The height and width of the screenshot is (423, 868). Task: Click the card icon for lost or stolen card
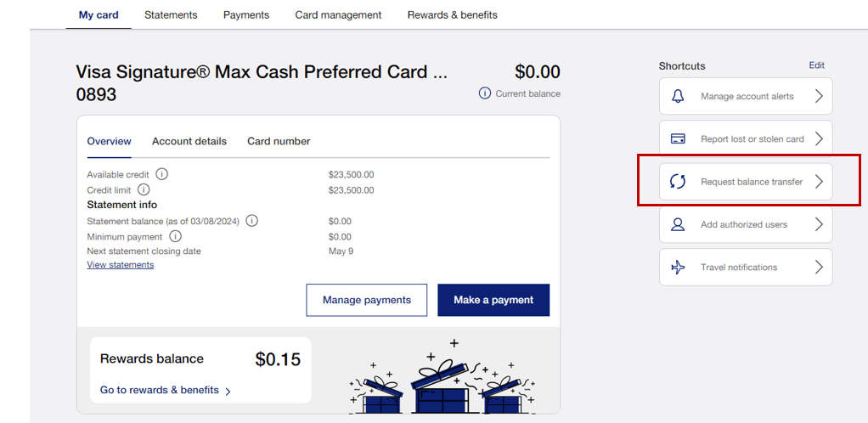(678, 139)
